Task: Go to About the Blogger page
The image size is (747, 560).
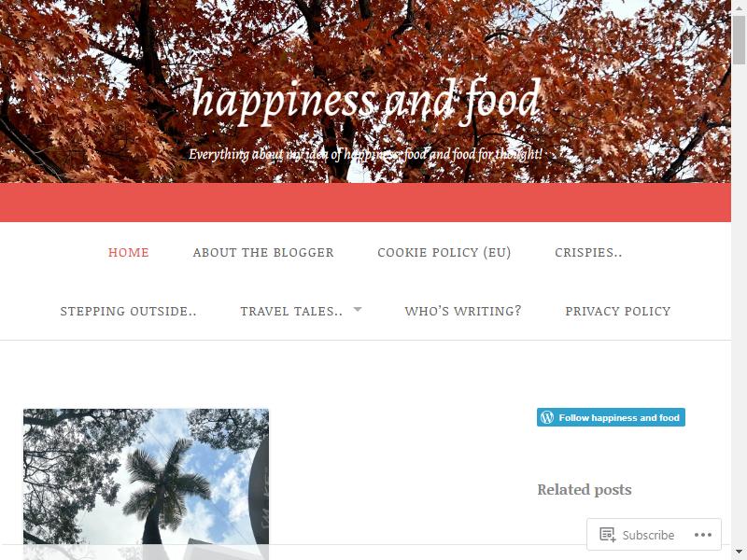Action: (x=263, y=252)
